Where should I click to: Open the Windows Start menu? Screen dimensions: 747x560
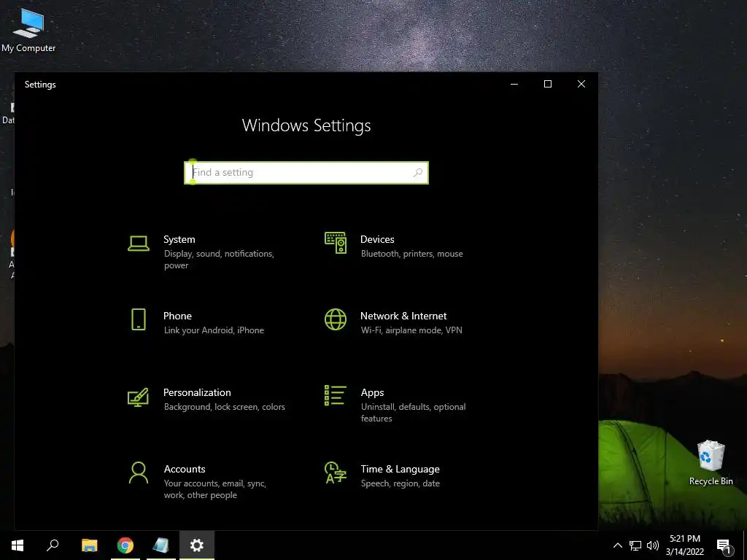point(18,545)
